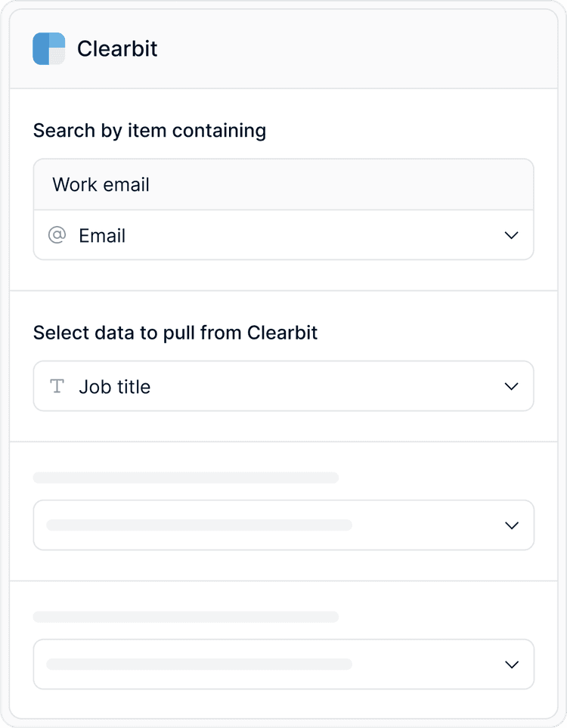The width and height of the screenshot is (567, 728).
Task: Click the last section's placeholder dropdown box
Action: click(x=283, y=664)
